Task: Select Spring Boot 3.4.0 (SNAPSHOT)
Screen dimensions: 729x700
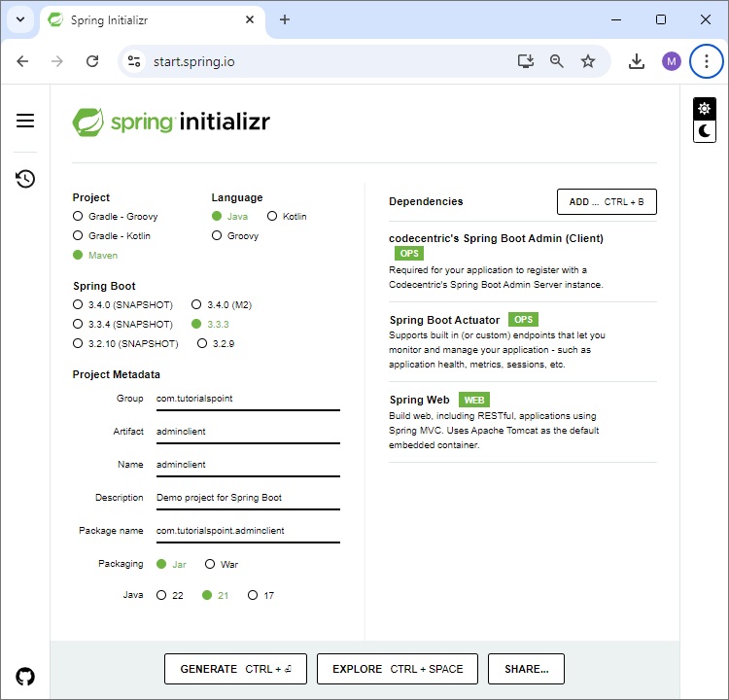Action: point(122,304)
